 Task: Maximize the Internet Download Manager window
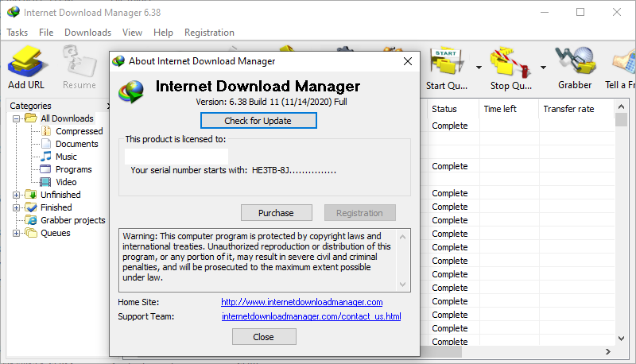pos(580,12)
